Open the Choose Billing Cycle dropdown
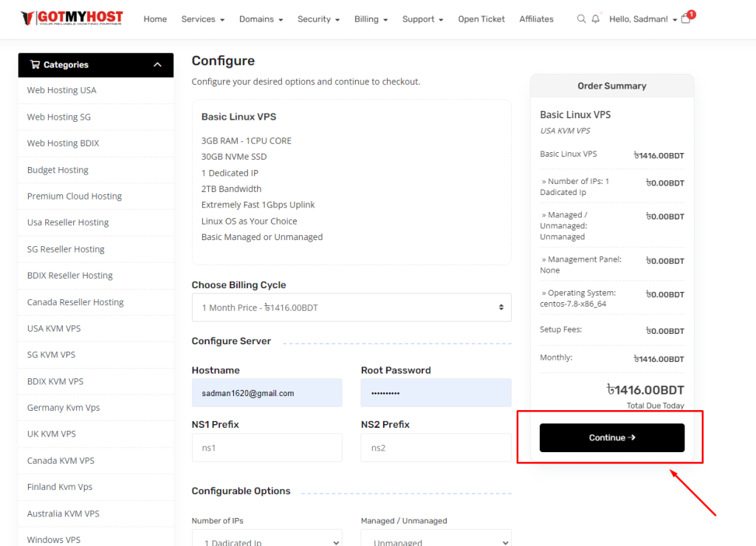The width and height of the screenshot is (756, 546). tap(351, 307)
